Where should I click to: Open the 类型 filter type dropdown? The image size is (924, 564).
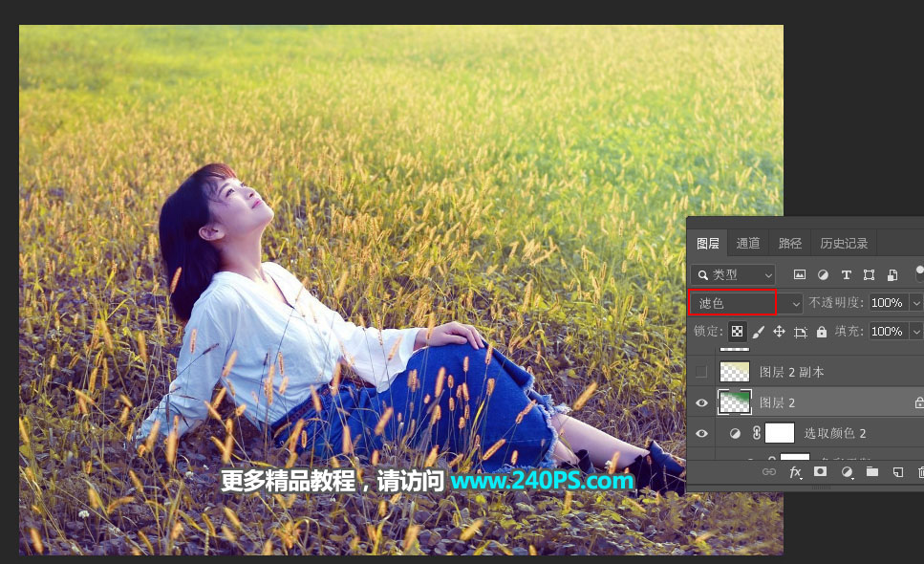[733, 274]
